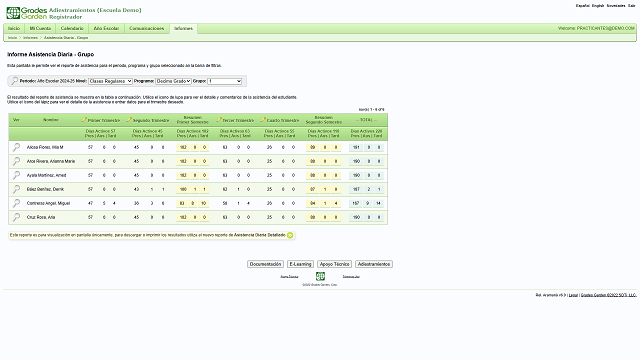This screenshot has width=640, height=360.
Task: Open attendance detail for Arce Rivera, Arianna Marie
Action: click(x=16, y=161)
